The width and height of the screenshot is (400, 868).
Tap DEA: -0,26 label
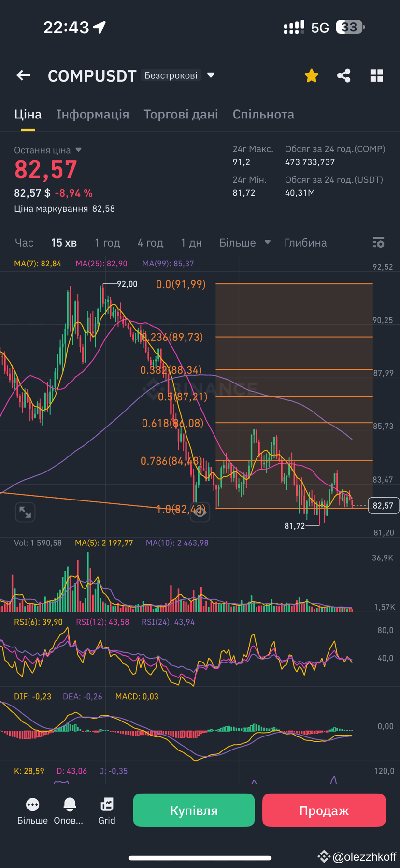(83, 696)
